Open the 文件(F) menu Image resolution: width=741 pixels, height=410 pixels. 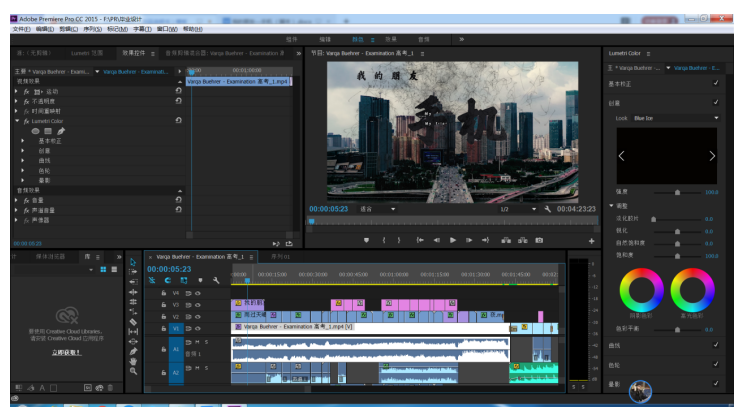(21, 29)
